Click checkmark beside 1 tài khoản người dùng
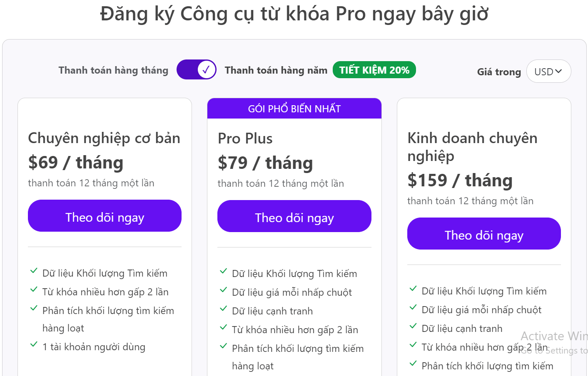The height and width of the screenshot is (376, 588). (x=34, y=344)
